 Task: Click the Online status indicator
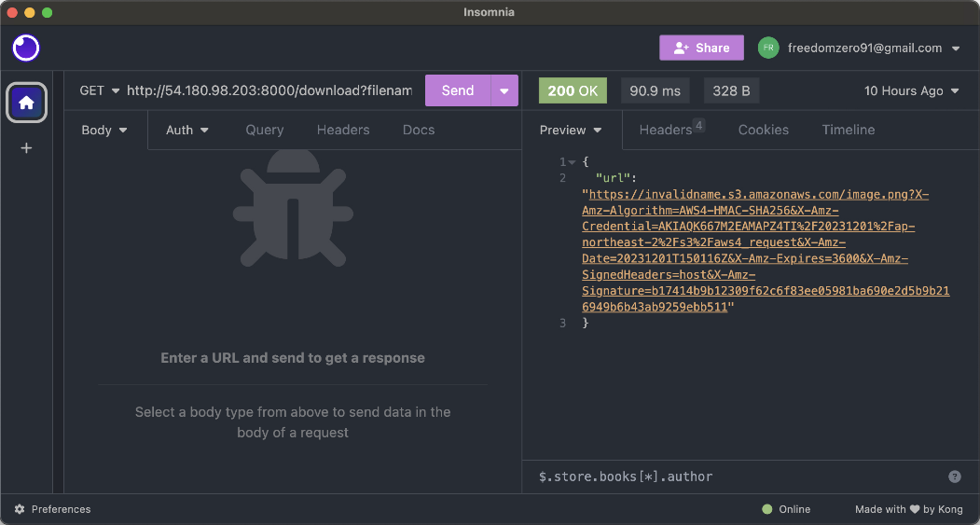coord(786,509)
